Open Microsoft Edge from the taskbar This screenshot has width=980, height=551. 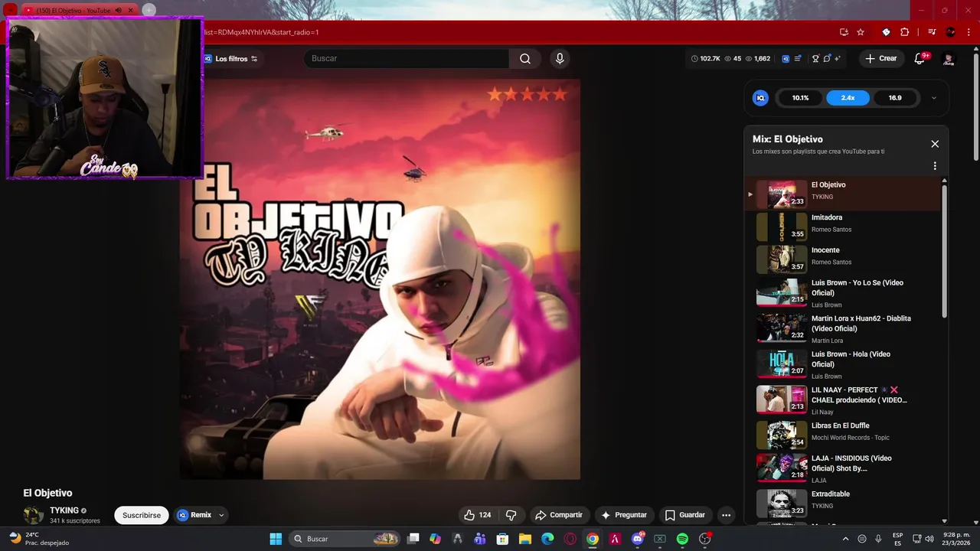click(547, 539)
